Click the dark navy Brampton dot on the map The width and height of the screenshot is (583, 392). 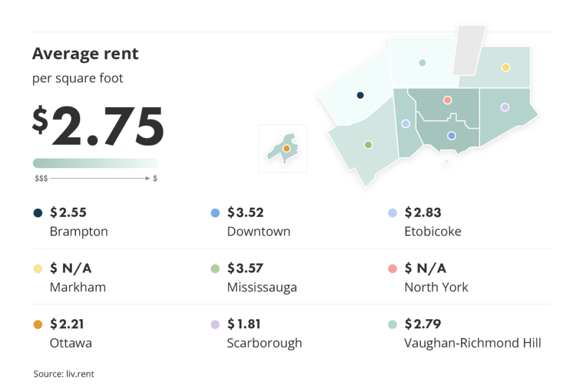point(360,96)
